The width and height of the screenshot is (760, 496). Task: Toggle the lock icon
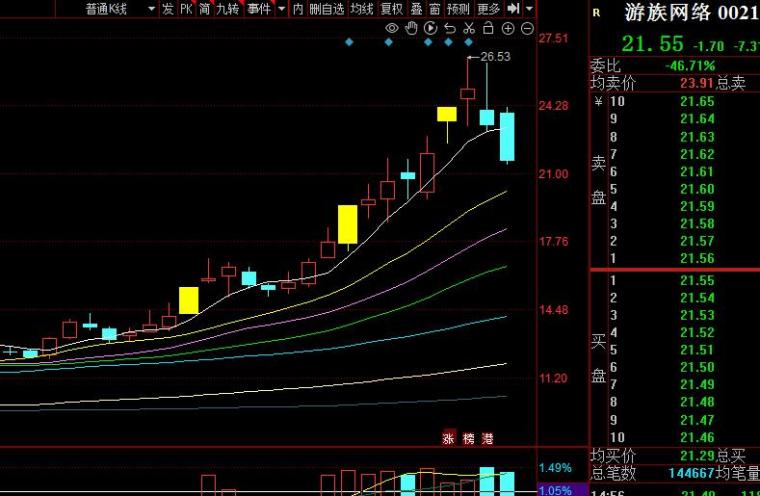(488, 28)
